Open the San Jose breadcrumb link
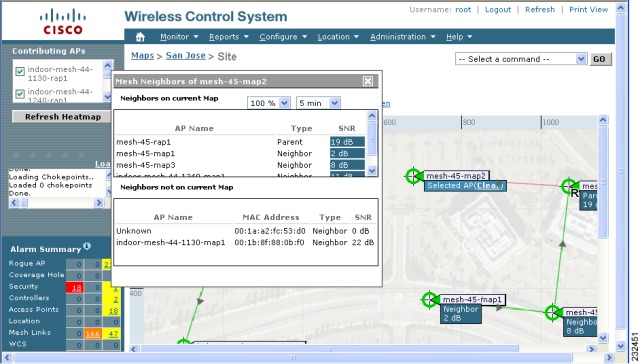This screenshot has width=640, height=364. [x=185, y=55]
